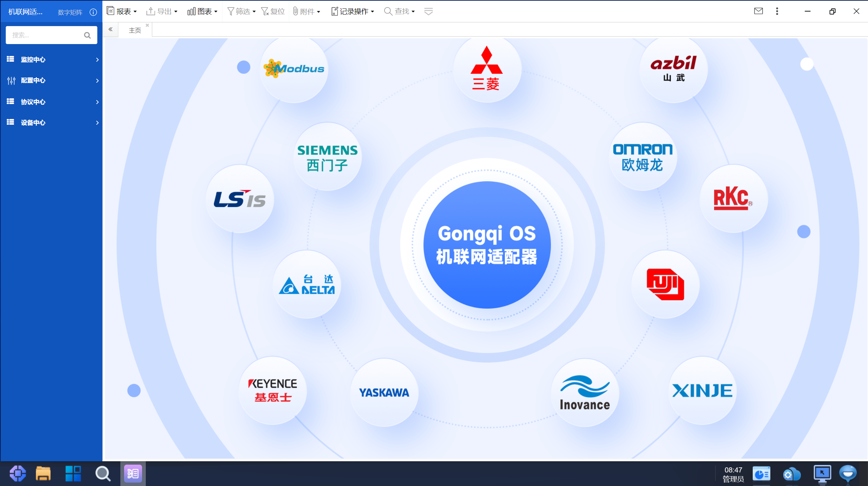Click the OMRON 欧姆龙 logo bubble
Viewport: 868px width, 486px height.
pyautogui.click(x=643, y=157)
